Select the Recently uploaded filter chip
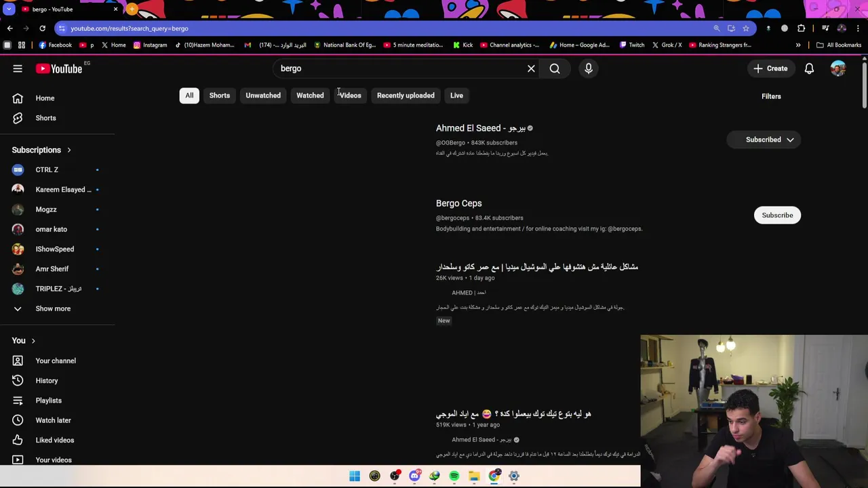The height and width of the screenshot is (488, 868). (406, 96)
